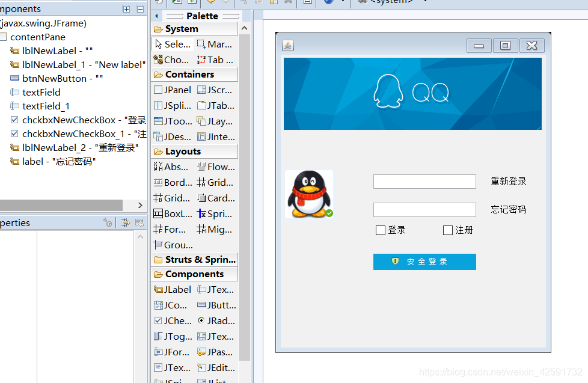Collapse all in Components tree panel
The width and height of the screenshot is (588, 383).
tap(140, 9)
